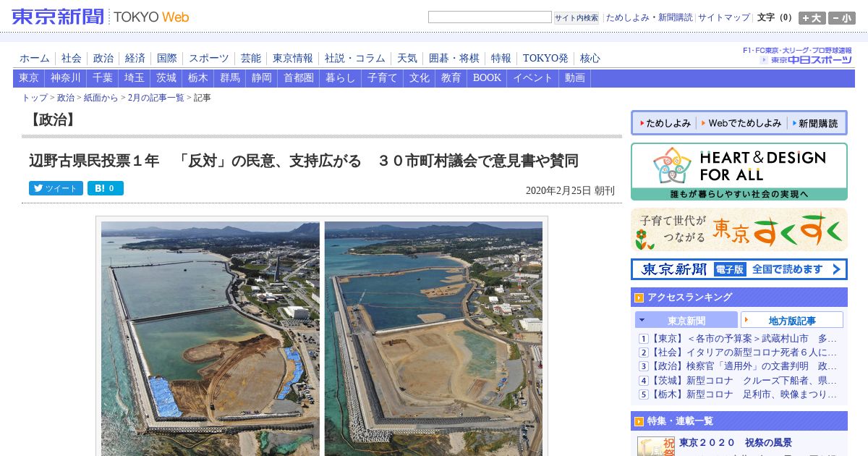Select イベント tab

(x=534, y=78)
